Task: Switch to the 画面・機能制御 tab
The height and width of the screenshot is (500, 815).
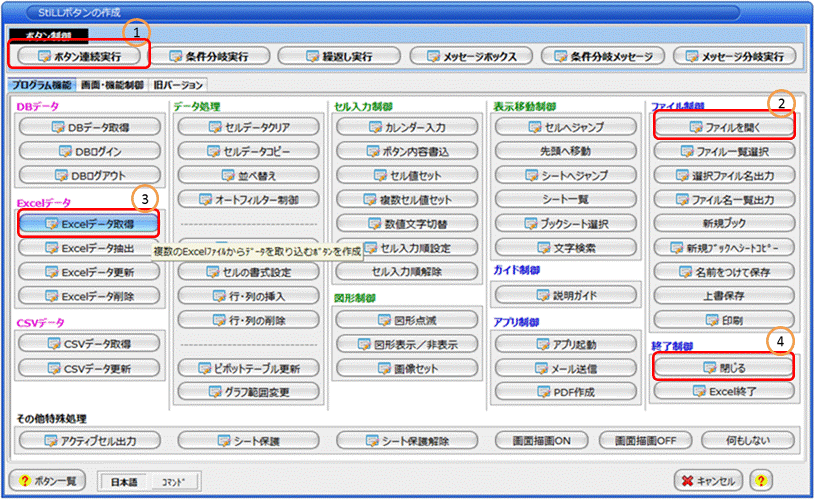Action: pyautogui.click(x=112, y=85)
